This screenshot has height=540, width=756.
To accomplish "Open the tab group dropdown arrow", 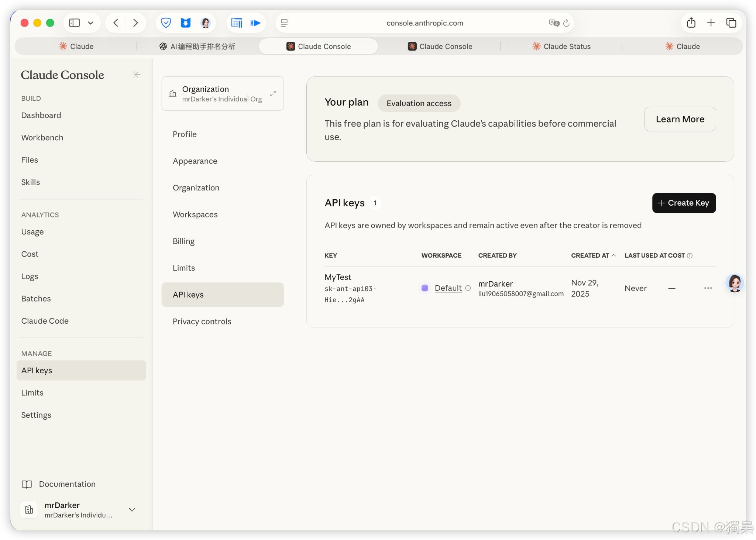I will (90, 23).
